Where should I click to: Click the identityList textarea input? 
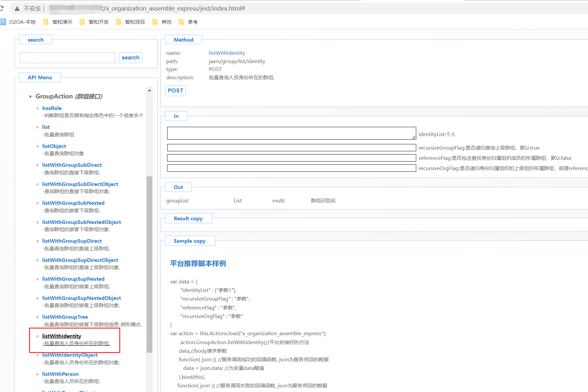tap(291, 133)
